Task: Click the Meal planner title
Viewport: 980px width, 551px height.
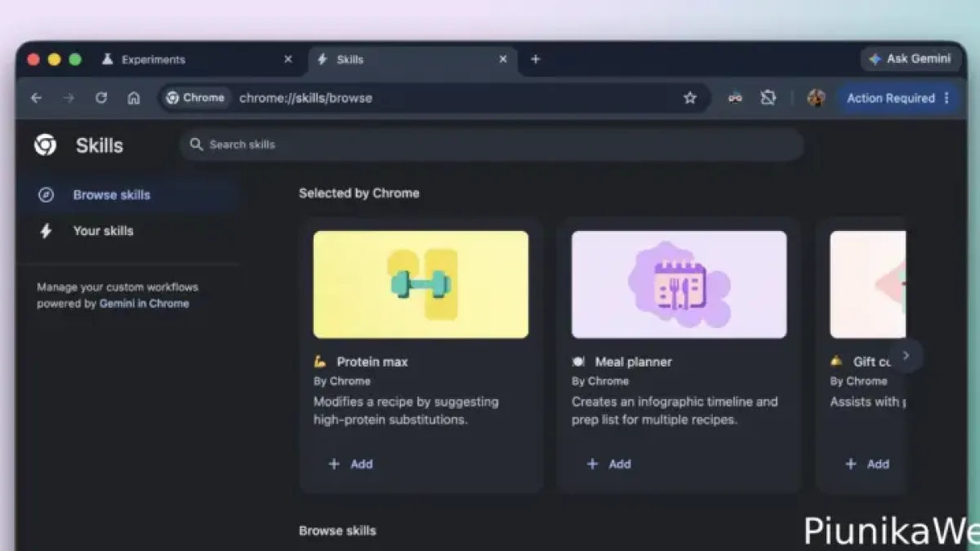Action: click(x=634, y=362)
